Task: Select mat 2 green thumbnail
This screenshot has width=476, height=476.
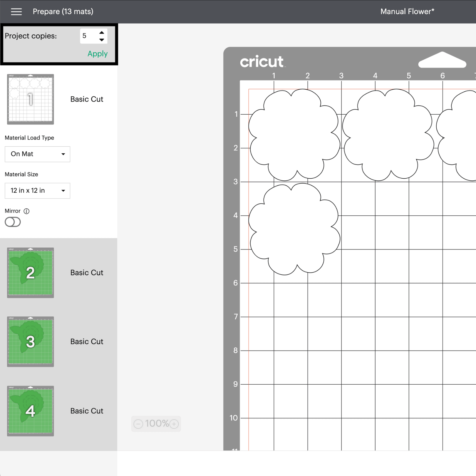Action: click(30, 272)
